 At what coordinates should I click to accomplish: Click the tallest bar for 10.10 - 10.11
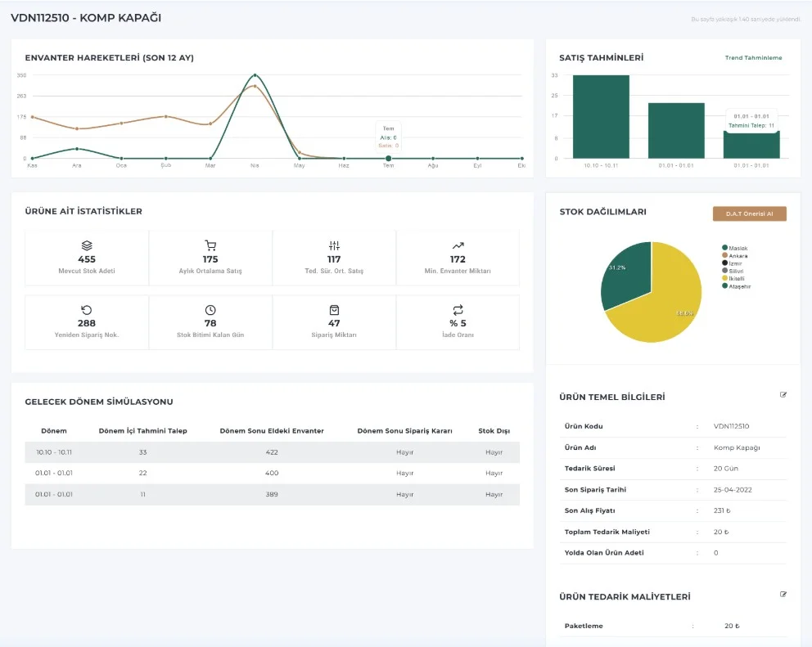click(601, 116)
